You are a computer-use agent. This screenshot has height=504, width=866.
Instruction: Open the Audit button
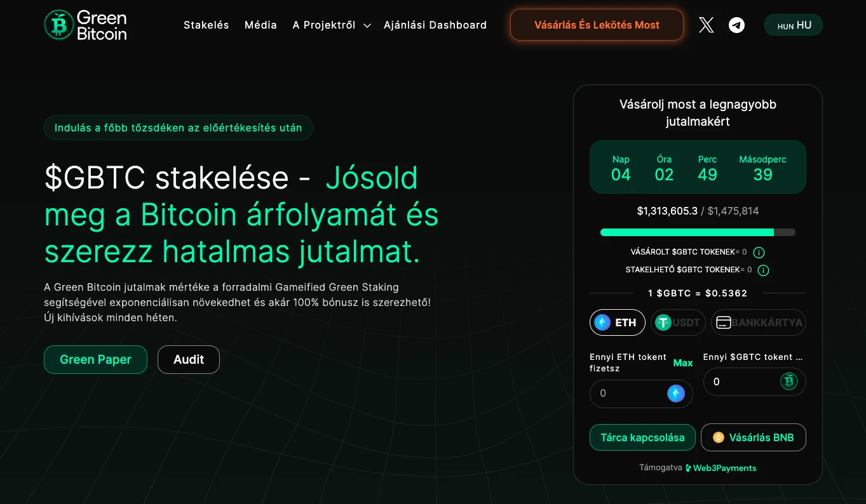[189, 359]
